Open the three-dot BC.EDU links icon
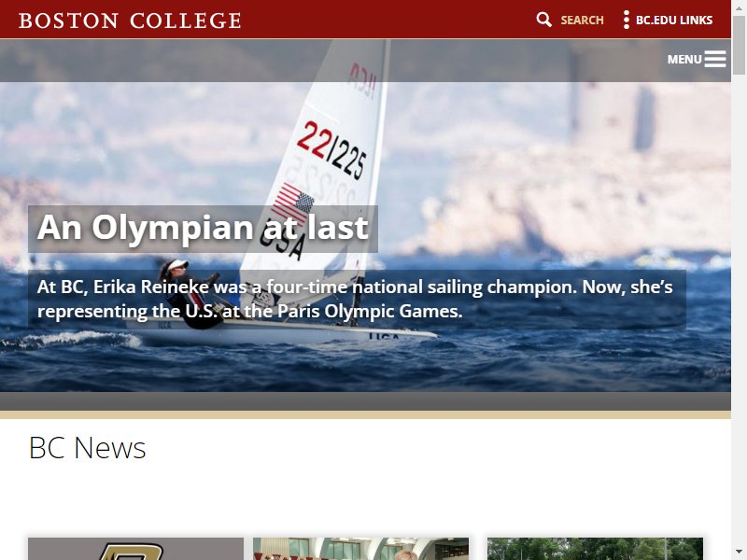Image resolution: width=747 pixels, height=560 pixels. (626, 20)
